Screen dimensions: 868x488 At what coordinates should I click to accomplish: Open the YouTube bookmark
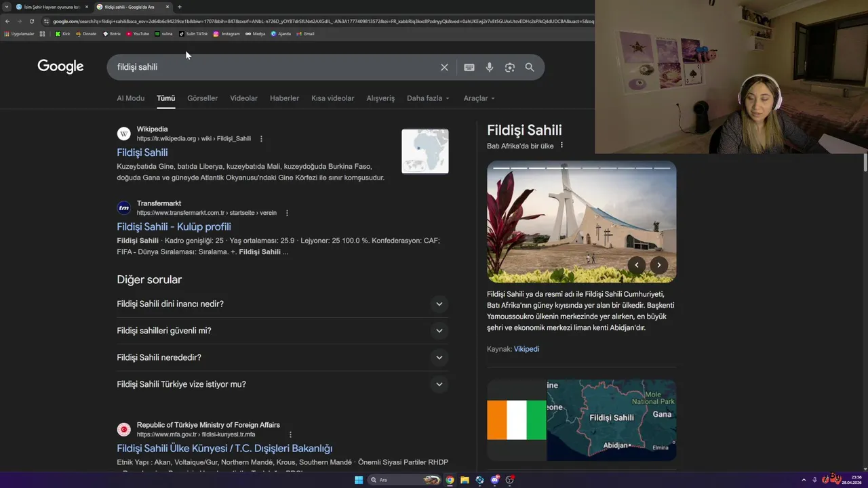[138, 33]
